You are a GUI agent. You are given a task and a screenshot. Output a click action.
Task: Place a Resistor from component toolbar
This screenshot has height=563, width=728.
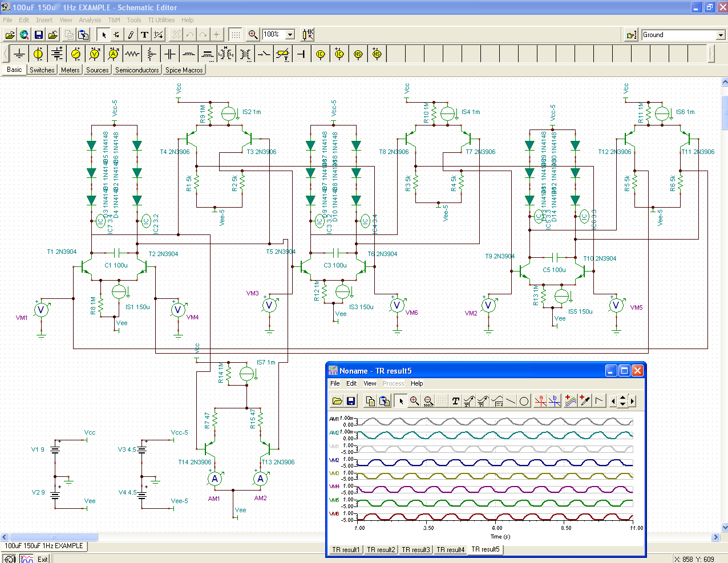[132, 54]
